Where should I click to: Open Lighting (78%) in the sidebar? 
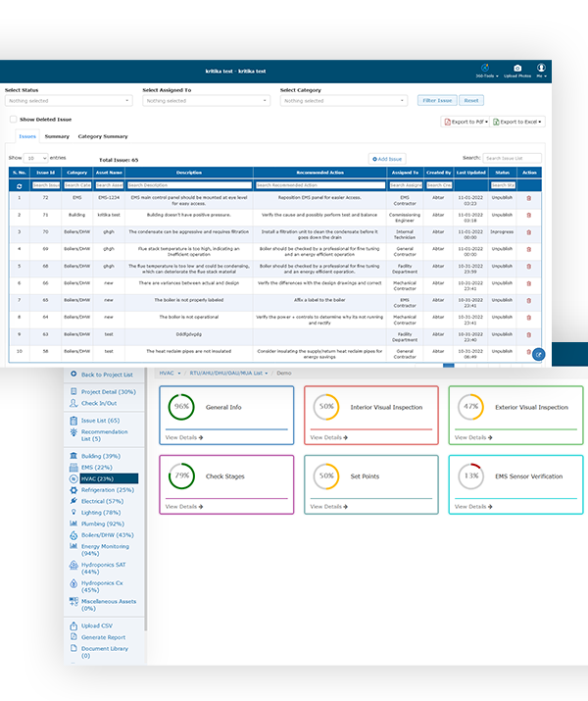tap(101, 513)
